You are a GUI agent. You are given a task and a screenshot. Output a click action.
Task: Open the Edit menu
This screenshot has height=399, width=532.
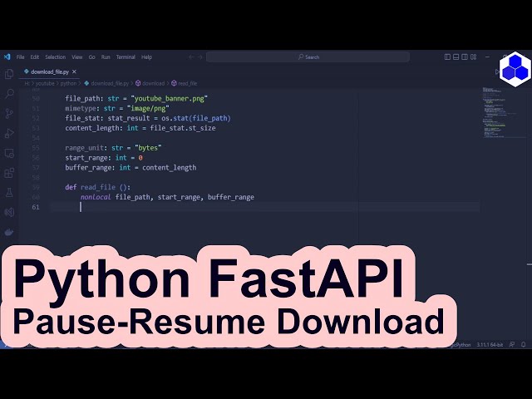[35, 57]
